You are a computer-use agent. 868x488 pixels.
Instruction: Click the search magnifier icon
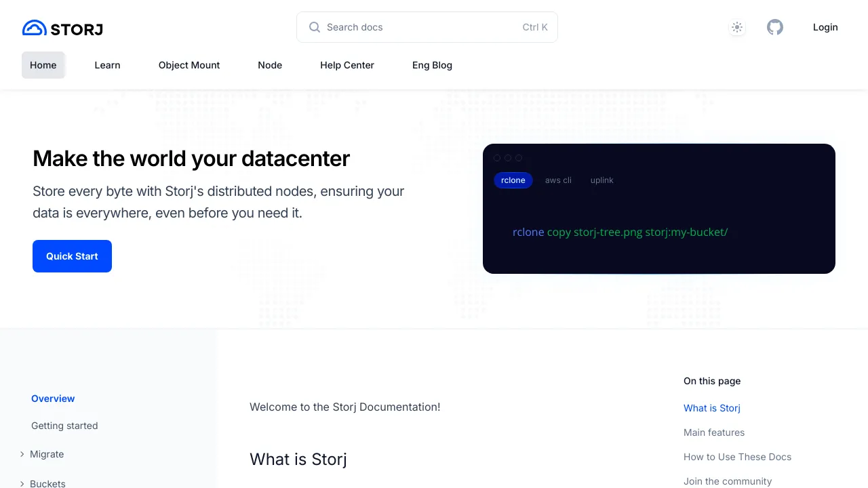pyautogui.click(x=315, y=27)
